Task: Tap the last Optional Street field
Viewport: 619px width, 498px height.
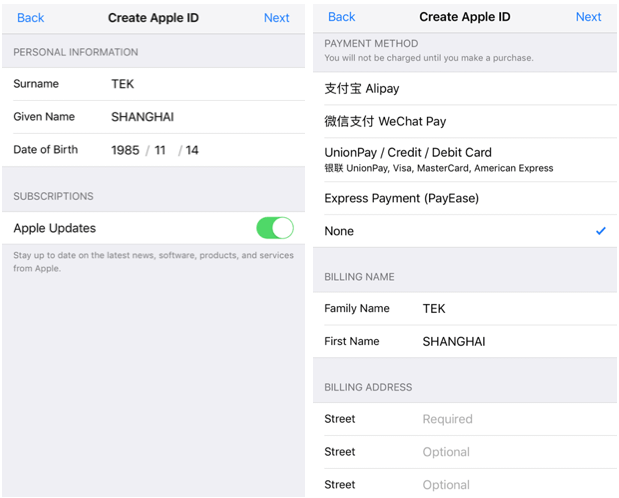Action: pyautogui.click(x=465, y=485)
